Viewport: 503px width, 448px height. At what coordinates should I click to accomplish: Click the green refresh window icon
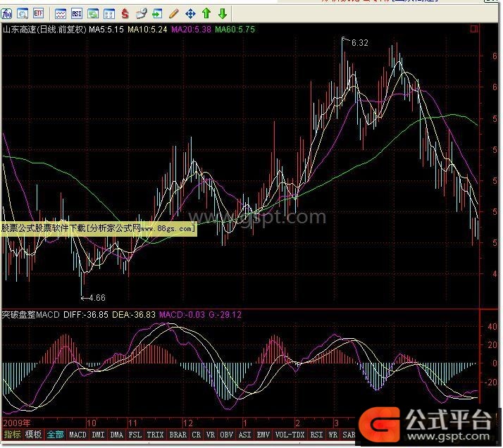point(93,14)
